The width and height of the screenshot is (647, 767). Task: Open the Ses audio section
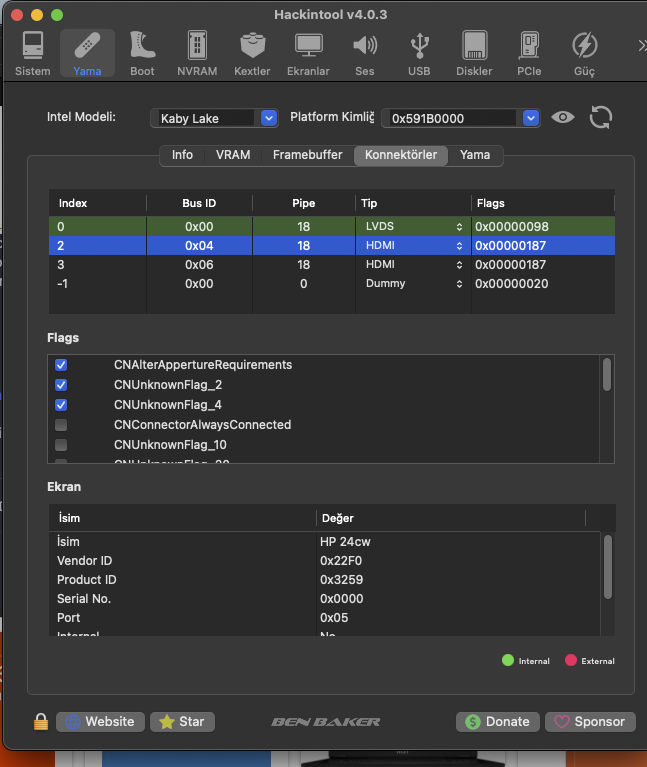[x=365, y=53]
